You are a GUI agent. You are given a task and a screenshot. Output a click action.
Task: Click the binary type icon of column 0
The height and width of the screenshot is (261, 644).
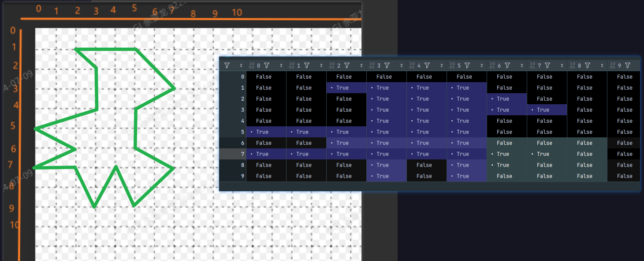(x=252, y=65)
